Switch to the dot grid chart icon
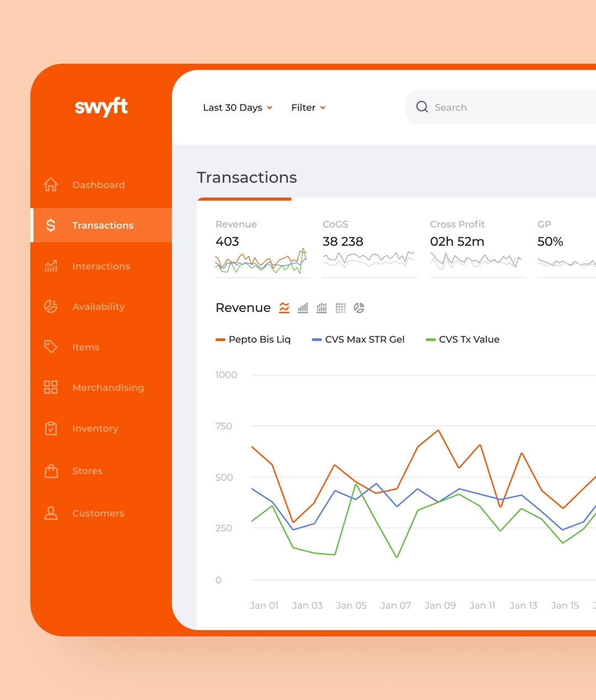 (340, 308)
